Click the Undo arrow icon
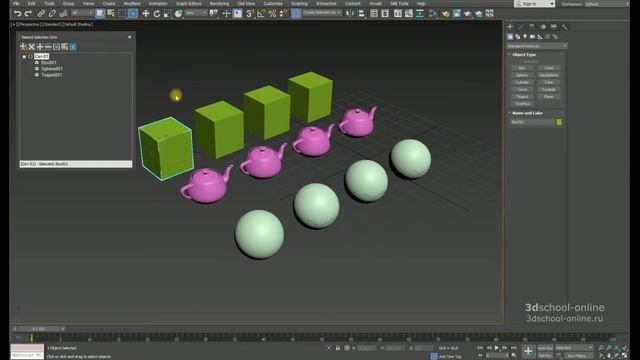640x360 pixels. [18, 13]
